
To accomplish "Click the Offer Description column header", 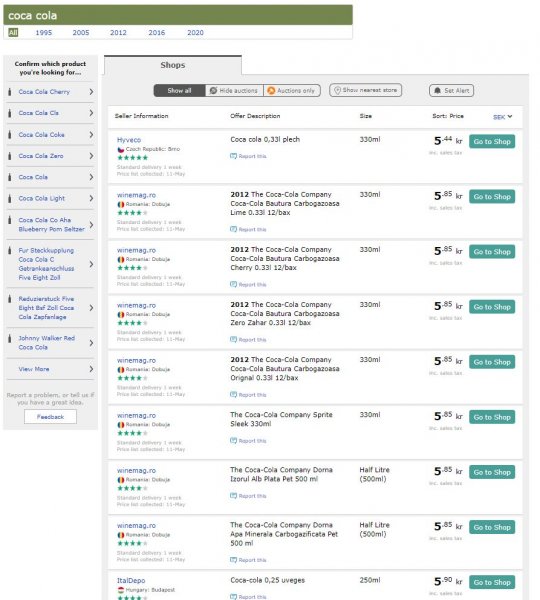I will tap(255, 116).
